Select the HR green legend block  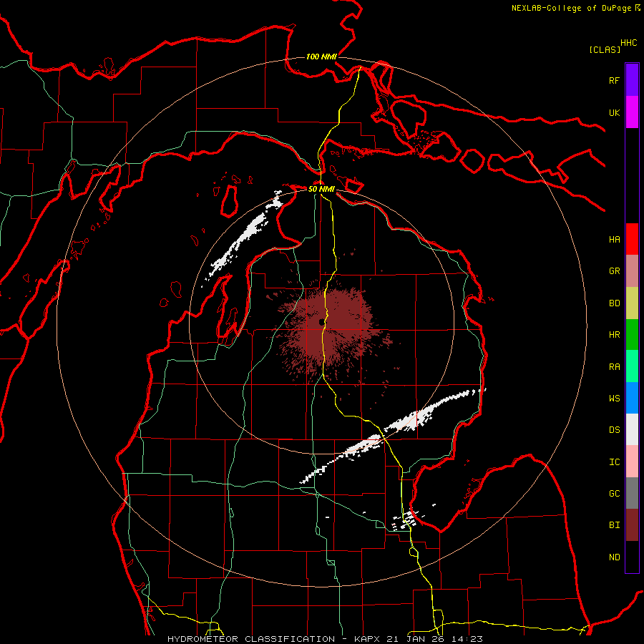pos(632,335)
